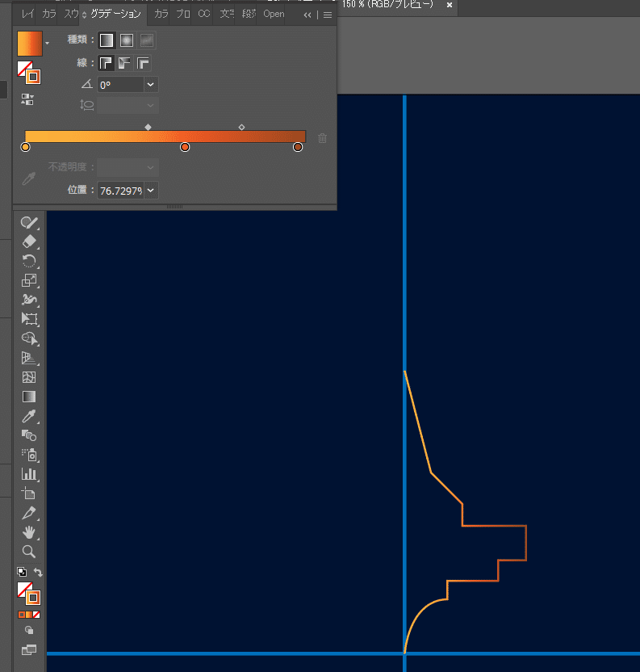Click the gradient panel eyedropper icon
The height and width of the screenshot is (672, 640).
click(29, 178)
